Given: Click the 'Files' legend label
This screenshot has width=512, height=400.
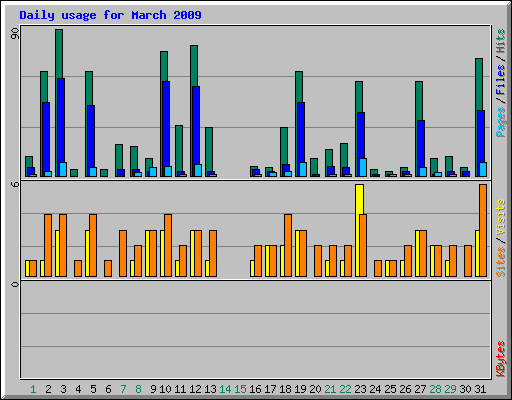Looking at the screenshot, I should click(500, 80).
